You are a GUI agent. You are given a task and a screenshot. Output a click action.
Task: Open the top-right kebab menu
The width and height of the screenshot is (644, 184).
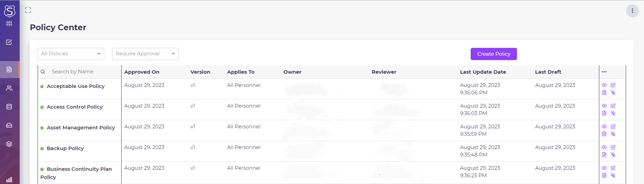click(x=632, y=11)
